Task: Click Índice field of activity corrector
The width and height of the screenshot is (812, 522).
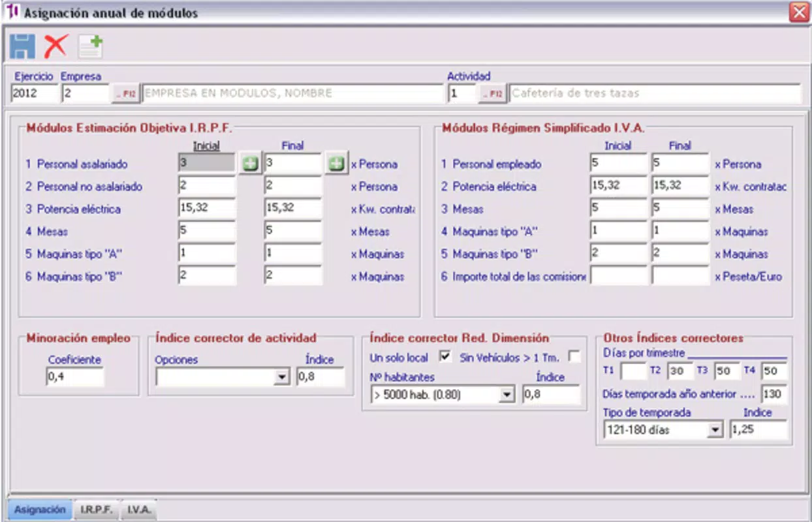Action: pos(320,377)
